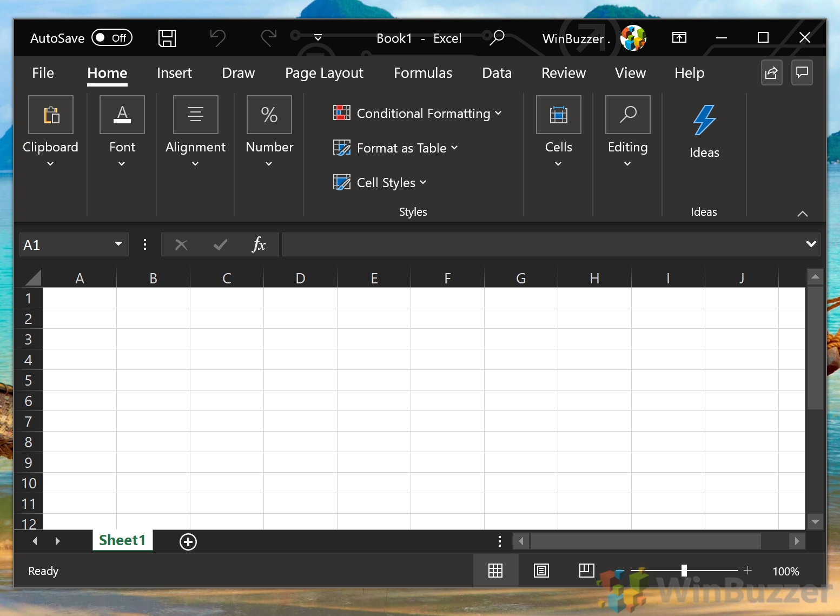Viewport: 840px width, 616px height.
Task: Switch to Page Break Preview icon
Action: pos(587,571)
